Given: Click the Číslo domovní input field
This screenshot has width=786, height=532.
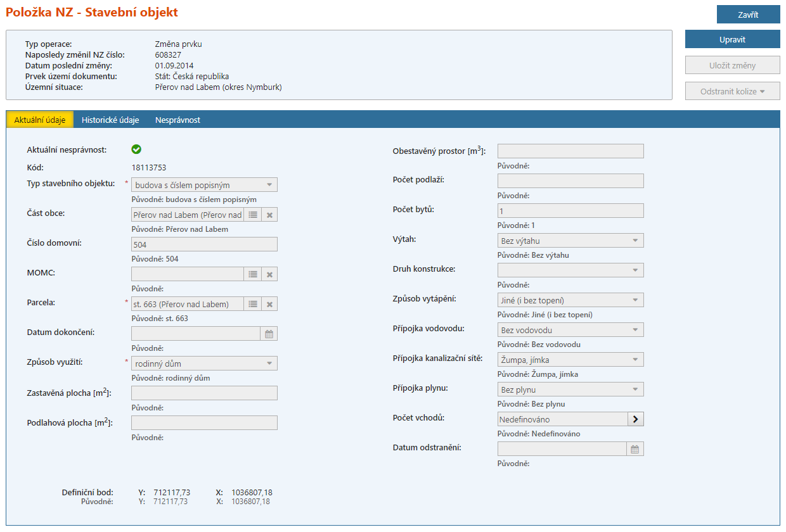Looking at the screenshot, I should (x=204, y=244).
